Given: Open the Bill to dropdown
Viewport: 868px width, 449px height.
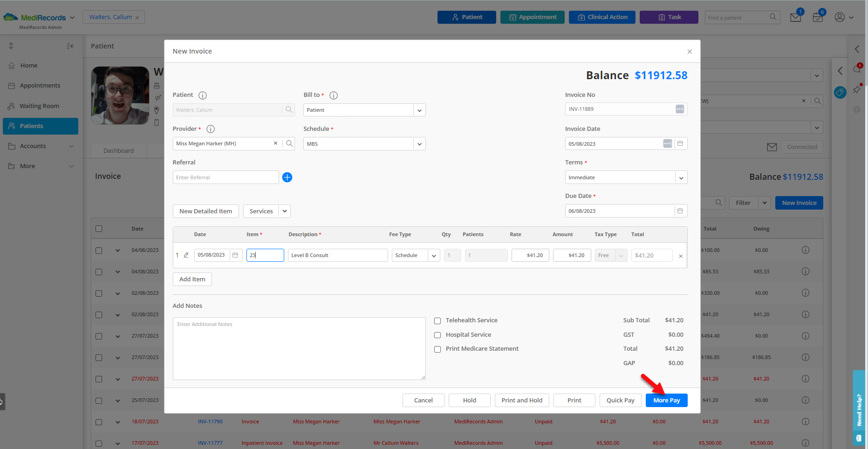Looking at the screenshot, I should [x=419, y=110].
